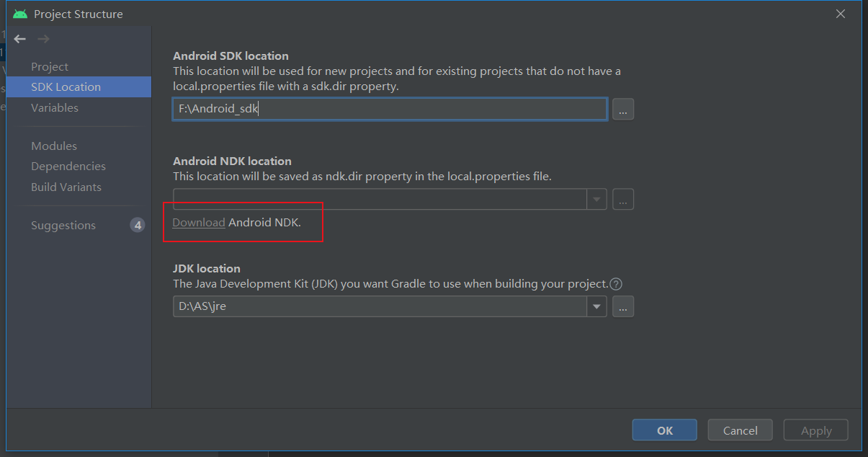The image size is (868, 457).
Task: Open the Project settings section
Action: point(50,66)
